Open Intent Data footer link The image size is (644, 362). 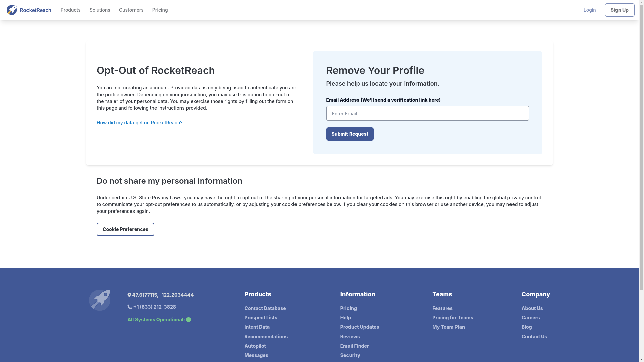[257, 327]
